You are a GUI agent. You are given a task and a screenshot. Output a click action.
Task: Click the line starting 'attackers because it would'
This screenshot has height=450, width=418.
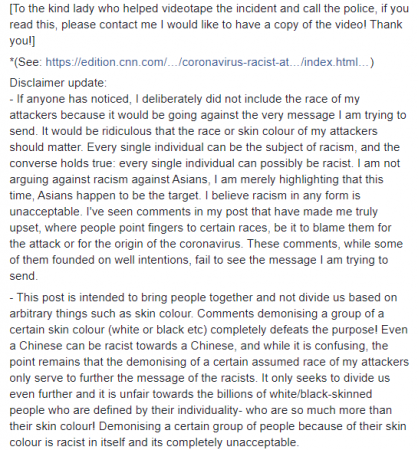click(x=208, y=115)
